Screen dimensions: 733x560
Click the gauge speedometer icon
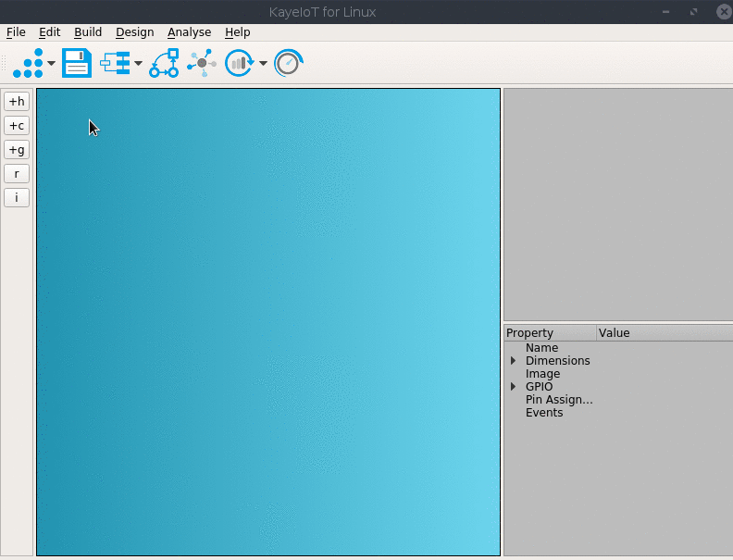(x=289, y=63)
